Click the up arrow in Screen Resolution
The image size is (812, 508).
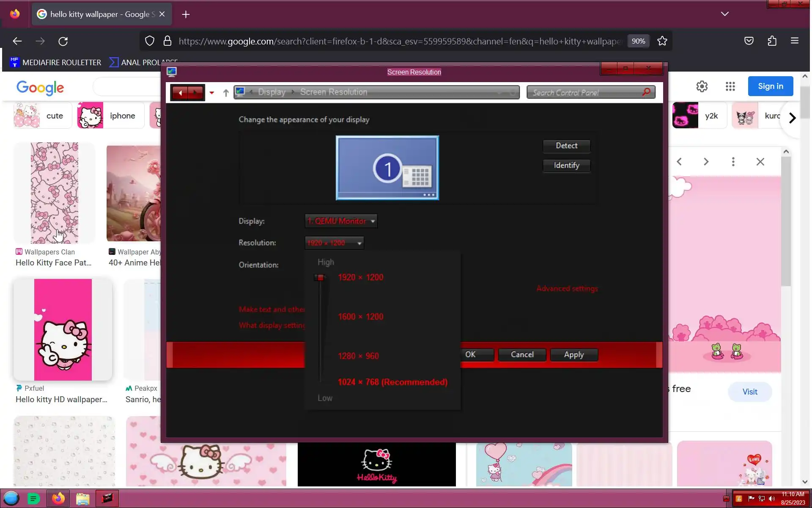click(226, 93)
